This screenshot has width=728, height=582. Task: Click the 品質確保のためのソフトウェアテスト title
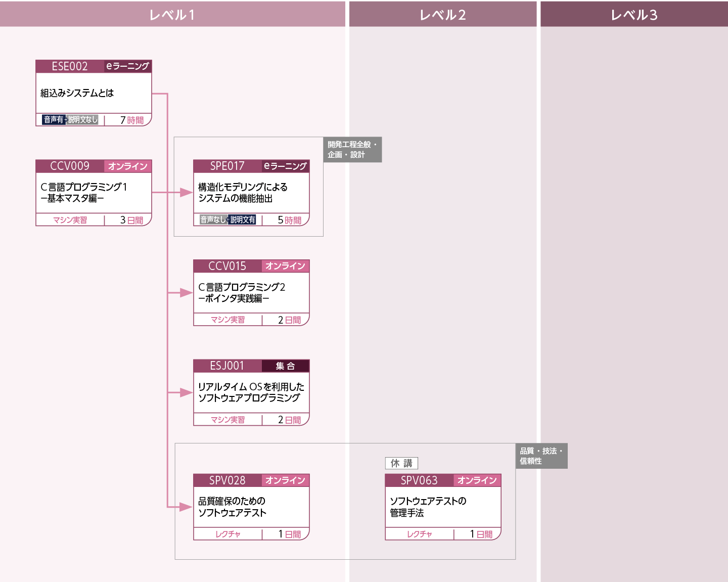[232, 507]
